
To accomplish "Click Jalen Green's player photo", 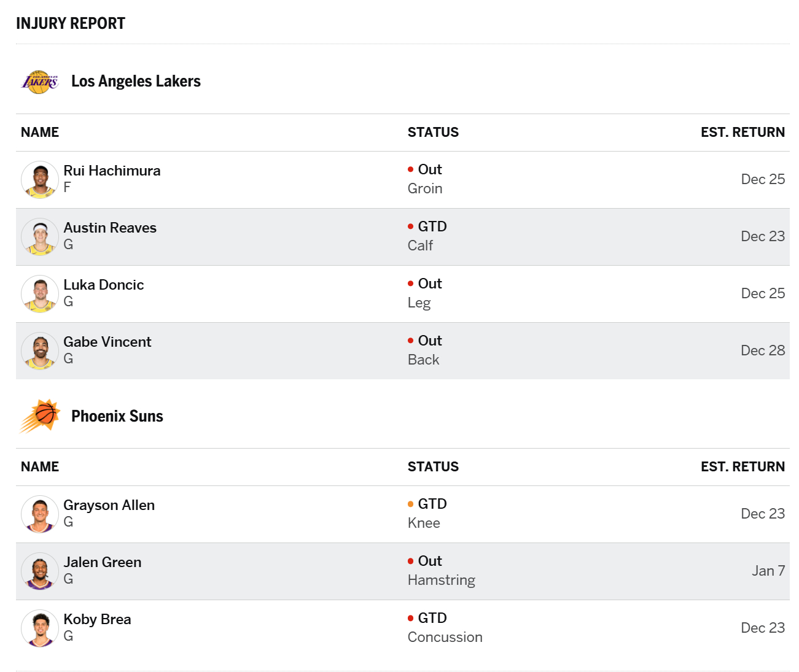I will pos(40,571).
